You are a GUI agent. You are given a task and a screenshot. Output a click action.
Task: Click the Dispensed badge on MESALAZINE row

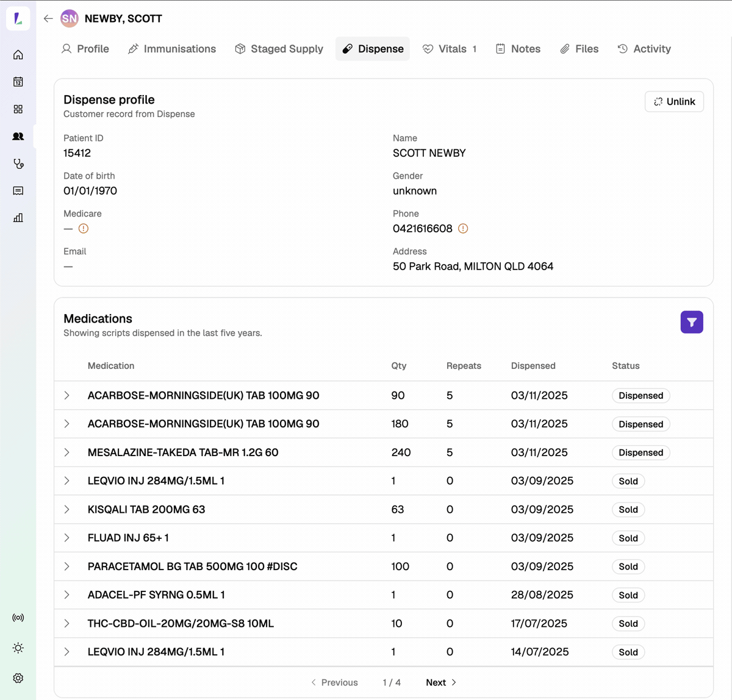tap(641, 452)
